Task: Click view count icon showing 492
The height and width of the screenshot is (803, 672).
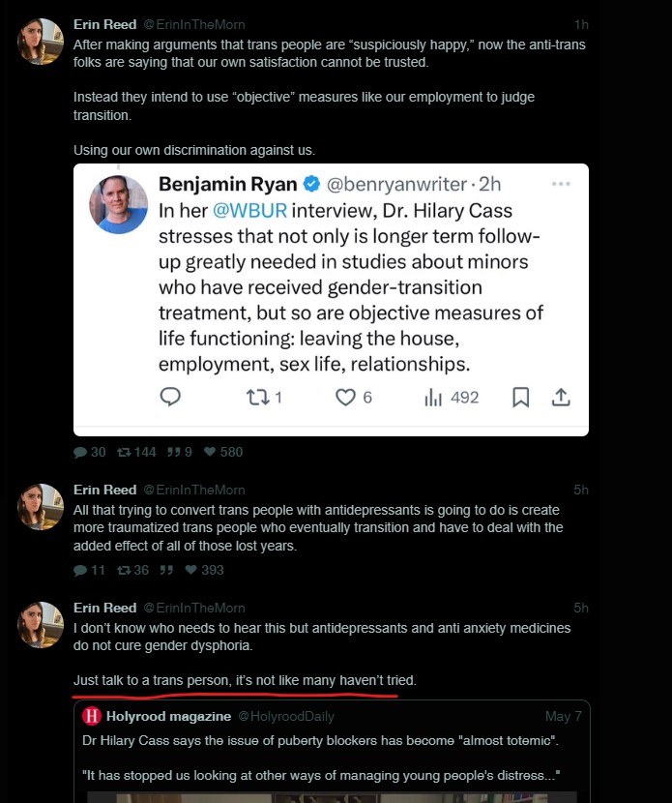Action: [433, 397]
